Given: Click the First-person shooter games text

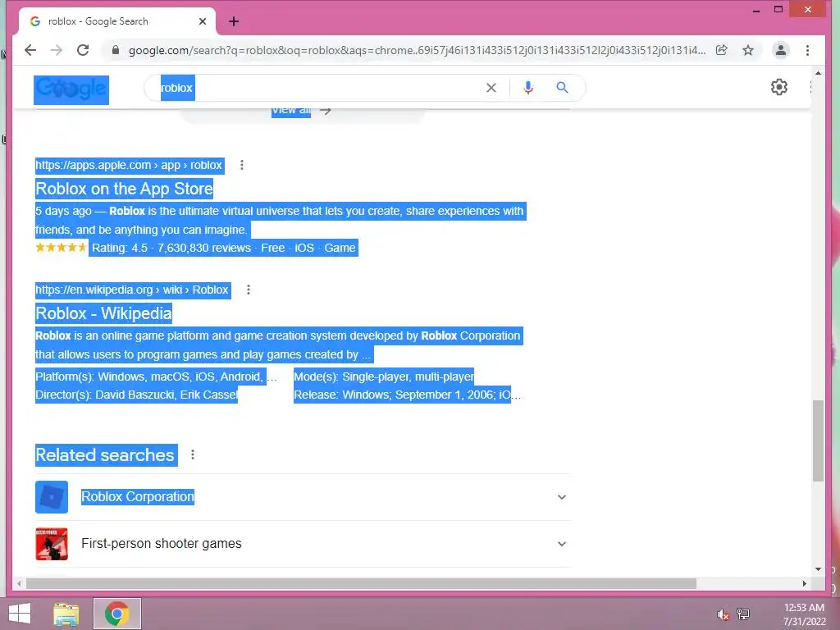Looking at the screenshot, I should [x=162, y=543].
